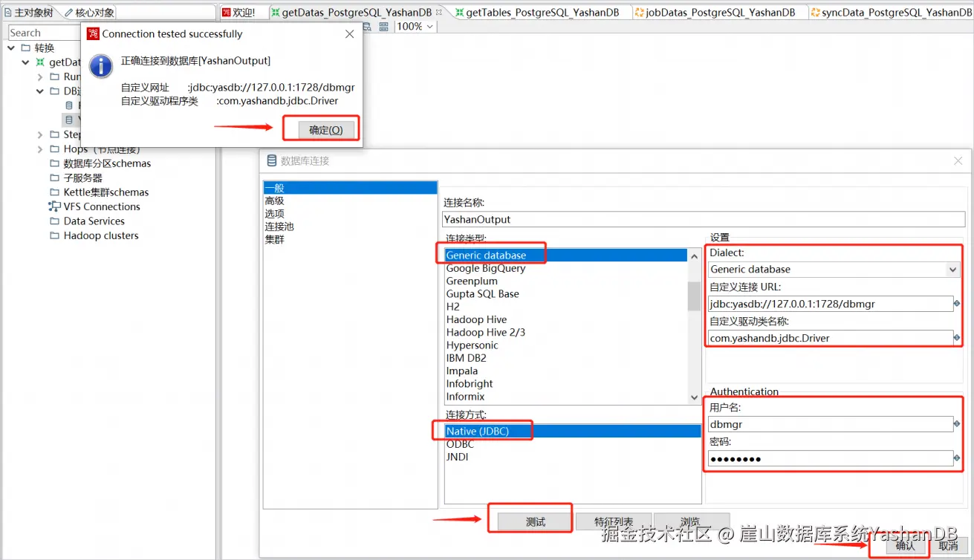Close the getDatas_PostgreSQL_YashanDB tab with its X
This screenshot has width=974, height=560.
[x=439, y=13]
